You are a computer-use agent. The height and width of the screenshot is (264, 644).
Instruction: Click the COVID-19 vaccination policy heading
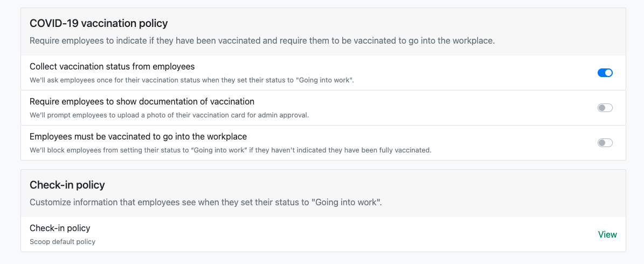99,23
